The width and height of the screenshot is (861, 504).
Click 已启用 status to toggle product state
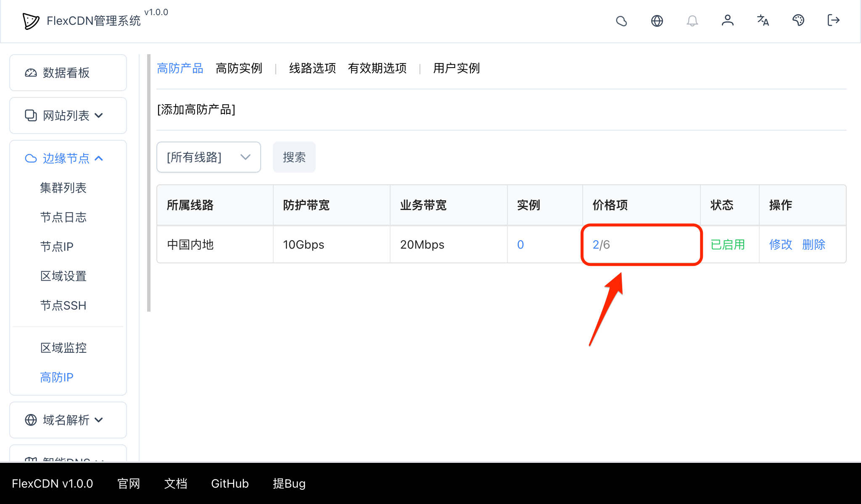point(727,244)
